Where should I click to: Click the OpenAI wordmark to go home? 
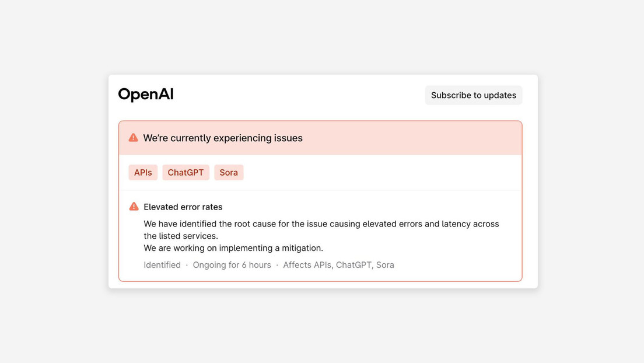(x=145, y=94)
